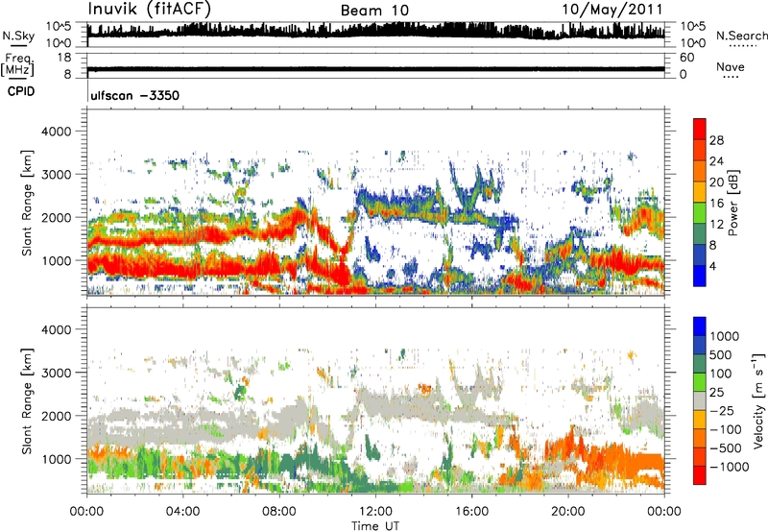Click the '4' power colorbar tick
The height and width of the screenshot is (532, 768).
coord(712,266)
